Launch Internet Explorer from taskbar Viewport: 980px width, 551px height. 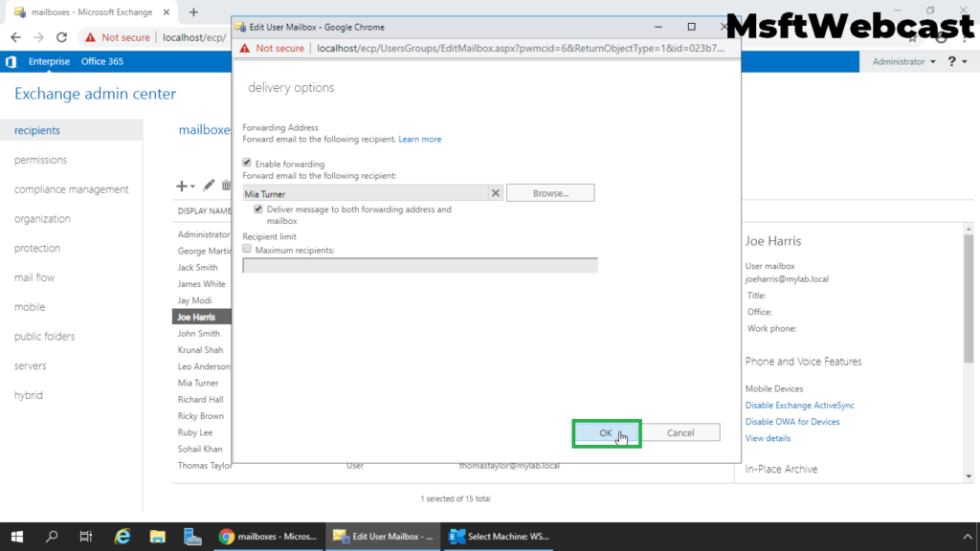(x=122, y=537)
